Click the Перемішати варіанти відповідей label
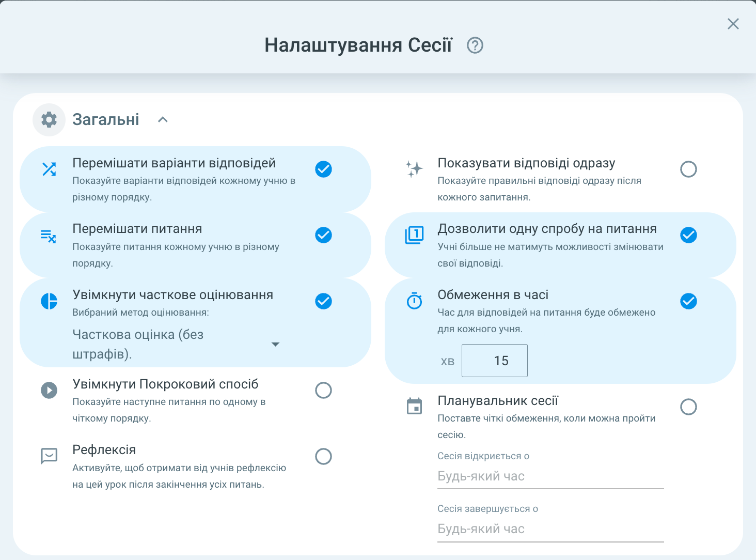Viewport: 756px width, 560px height. tap(174, 163)
